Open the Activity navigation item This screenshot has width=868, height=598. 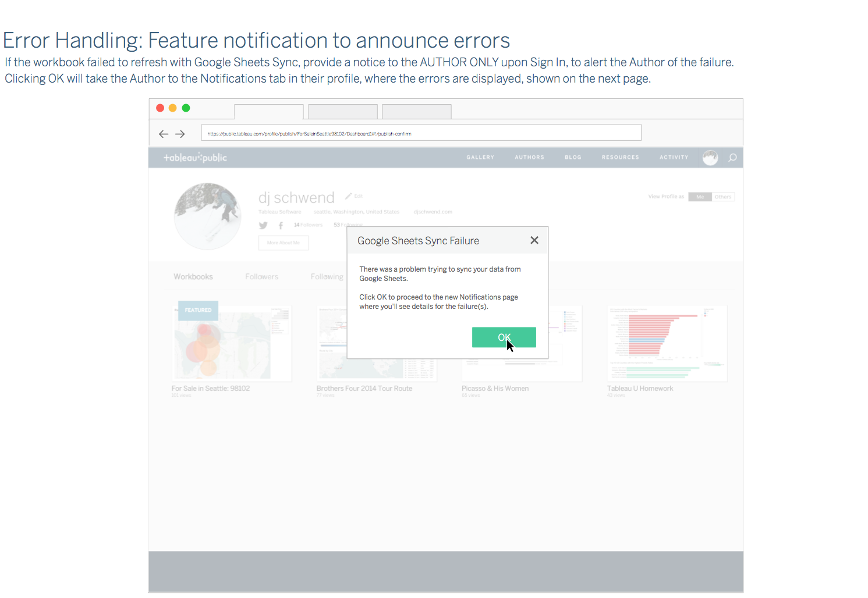[674, 158]
